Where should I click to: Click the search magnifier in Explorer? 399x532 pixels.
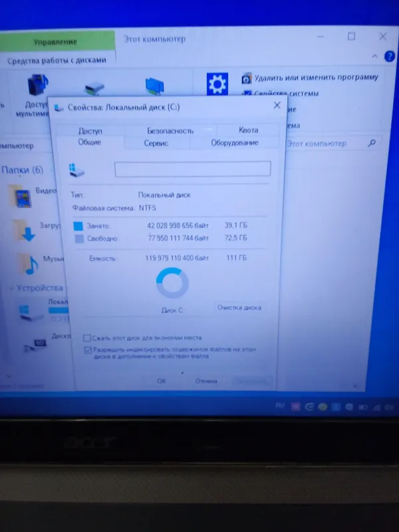[372, 143]
